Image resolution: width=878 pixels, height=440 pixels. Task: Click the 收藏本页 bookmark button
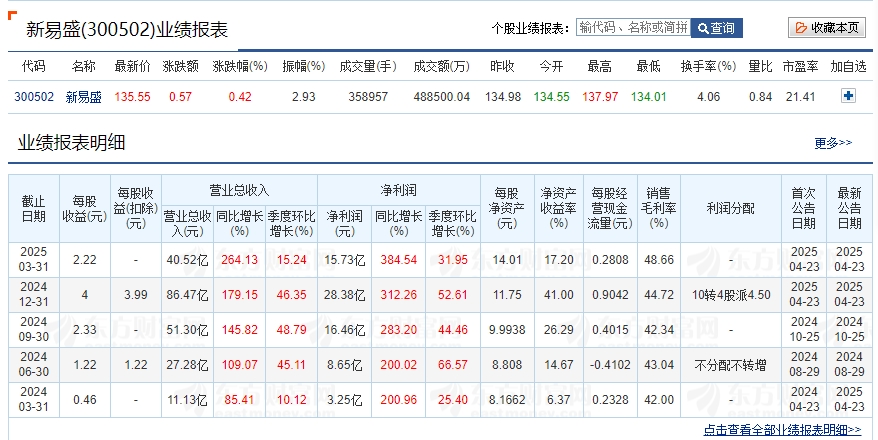[826, 28]
